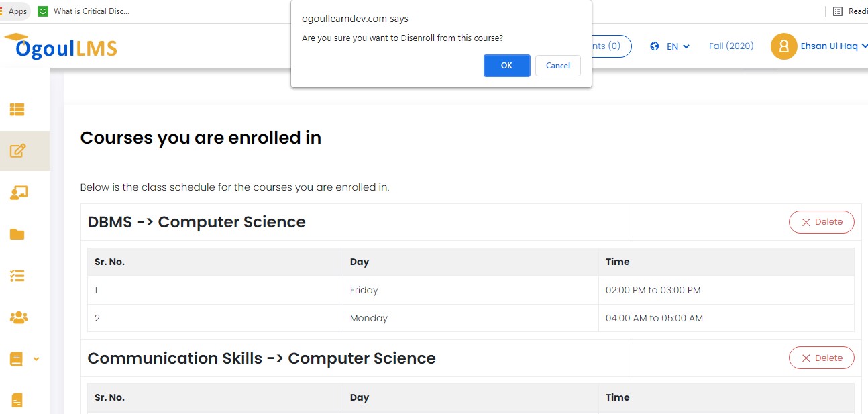Click the orange user avatar icon
868x414 pixels.
tap(783, 46)
